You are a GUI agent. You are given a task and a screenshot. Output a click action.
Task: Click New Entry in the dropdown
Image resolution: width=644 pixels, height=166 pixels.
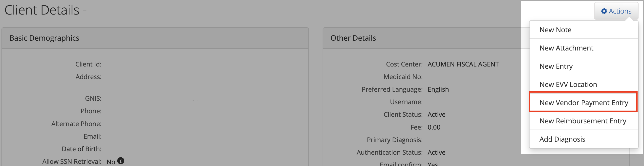click(x=556, y=66)
